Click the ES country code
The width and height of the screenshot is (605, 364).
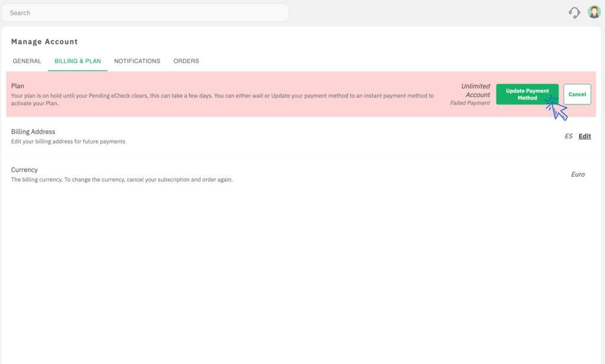click(568, 136)
